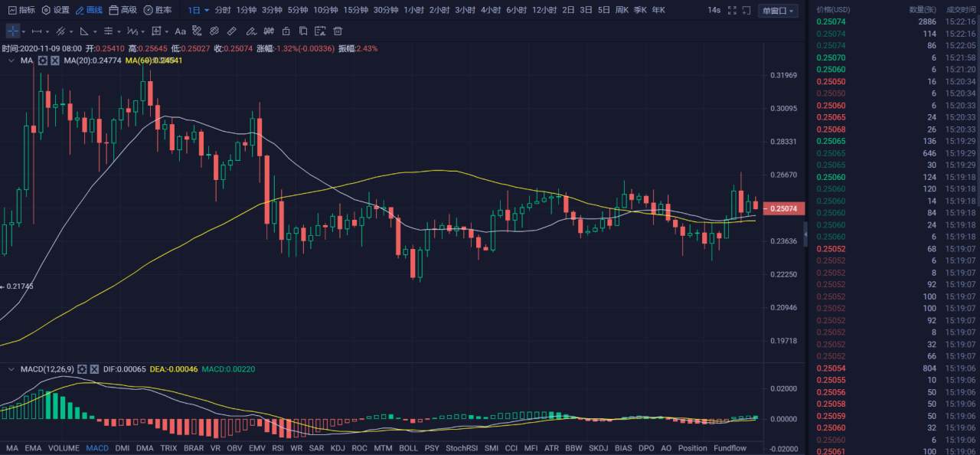Open the 设置 settings menu

tap(55, 11)
